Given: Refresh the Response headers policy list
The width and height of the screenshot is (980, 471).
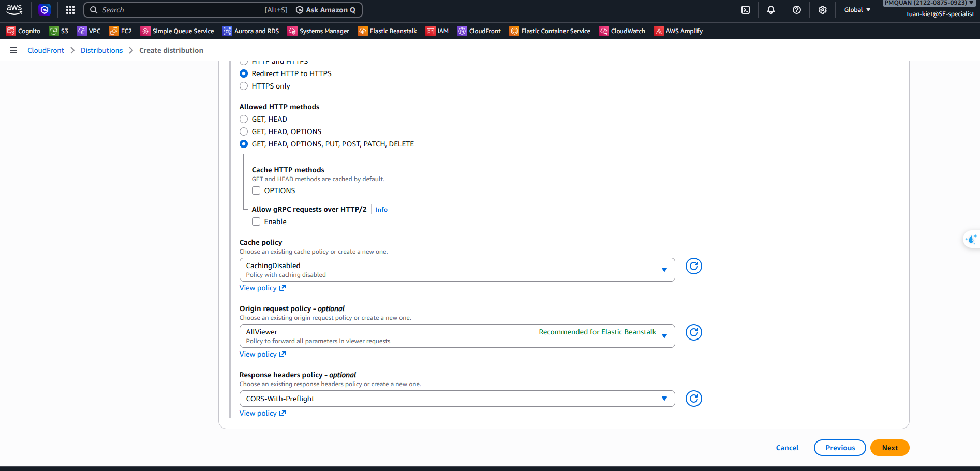Looking at the screenshot, I should (693, 399).
